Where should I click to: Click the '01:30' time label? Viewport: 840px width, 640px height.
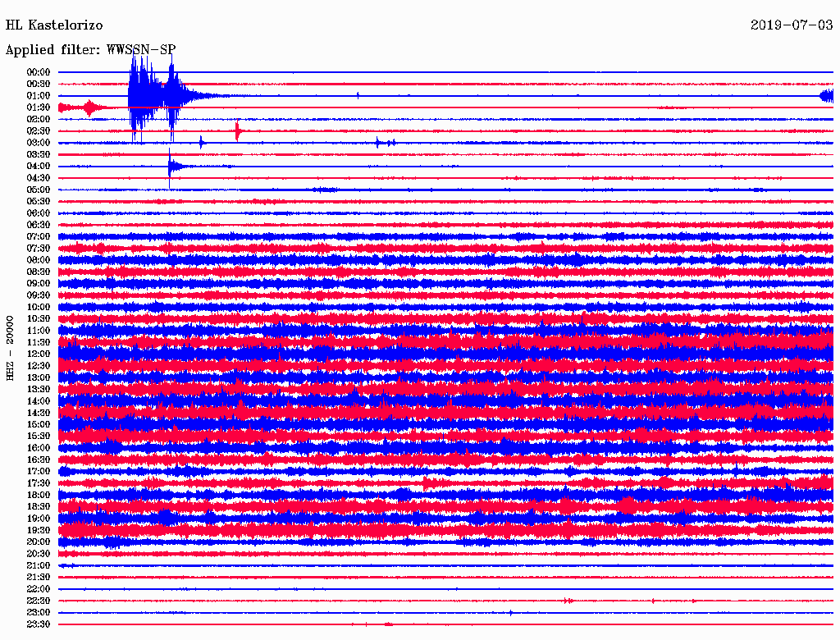click(39, 107)
